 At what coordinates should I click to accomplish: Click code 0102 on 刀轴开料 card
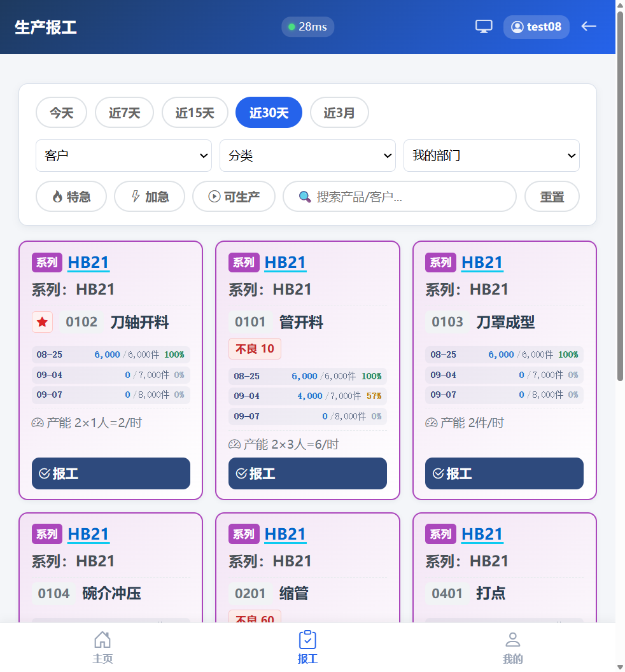pos(81,322)
